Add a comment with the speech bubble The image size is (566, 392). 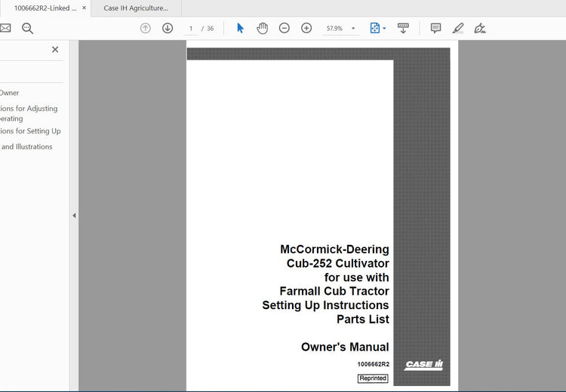[435, 28]
